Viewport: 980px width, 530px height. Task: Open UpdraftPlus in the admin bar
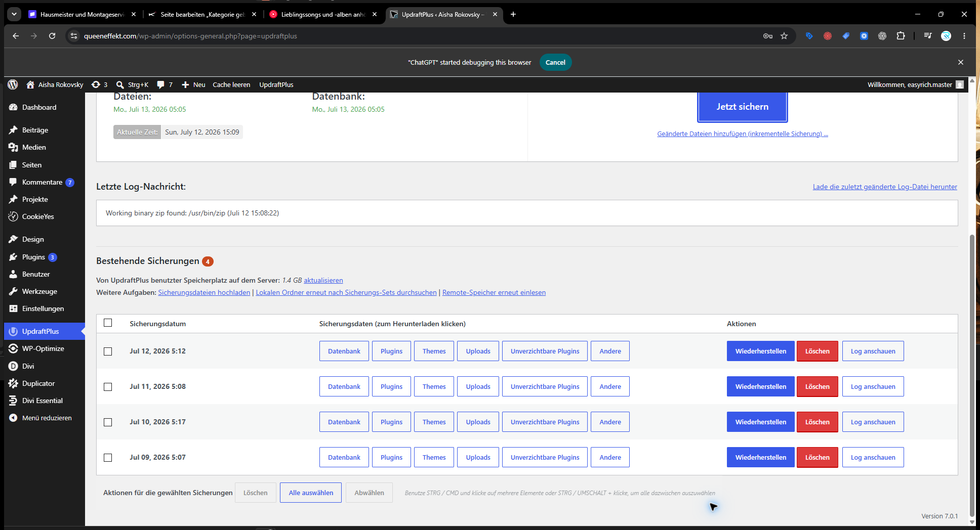276,84
